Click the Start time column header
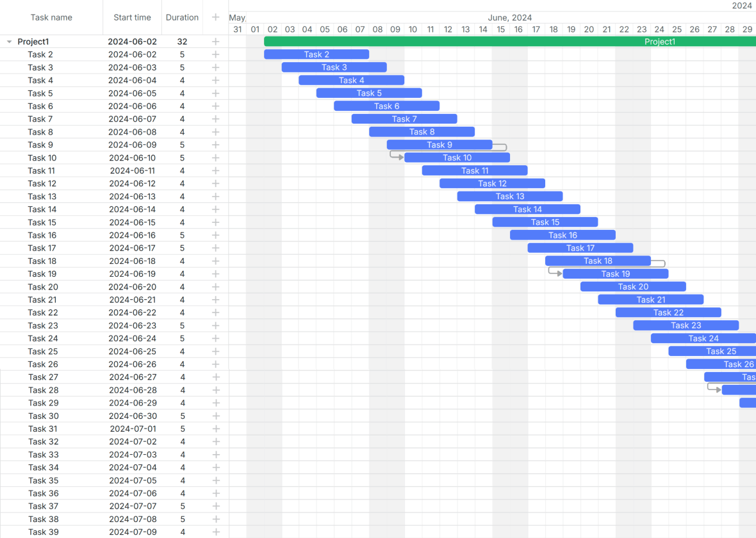 point(132,17)
